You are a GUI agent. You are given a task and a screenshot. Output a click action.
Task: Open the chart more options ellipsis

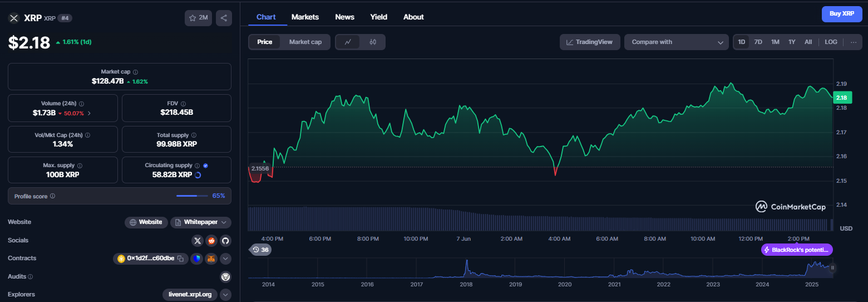pos(854,42)
